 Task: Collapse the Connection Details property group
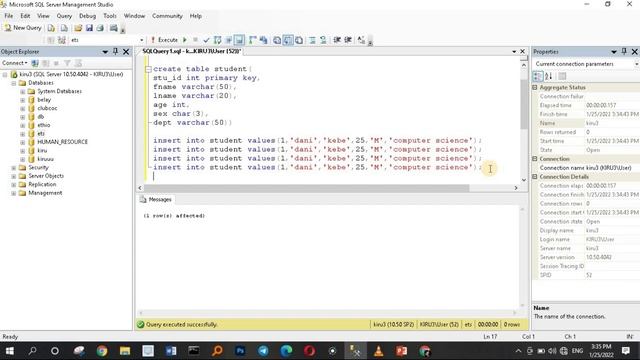click(535, 177)
